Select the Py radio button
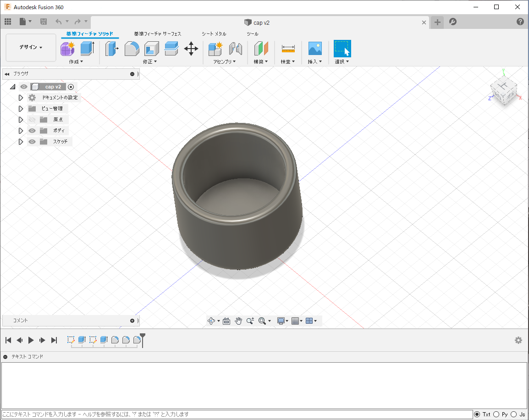Screen dimensions: 529x420 point(496,414)
